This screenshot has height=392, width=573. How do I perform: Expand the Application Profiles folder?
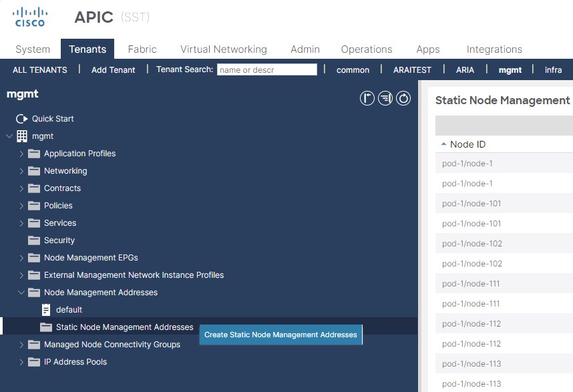point(21,154)
